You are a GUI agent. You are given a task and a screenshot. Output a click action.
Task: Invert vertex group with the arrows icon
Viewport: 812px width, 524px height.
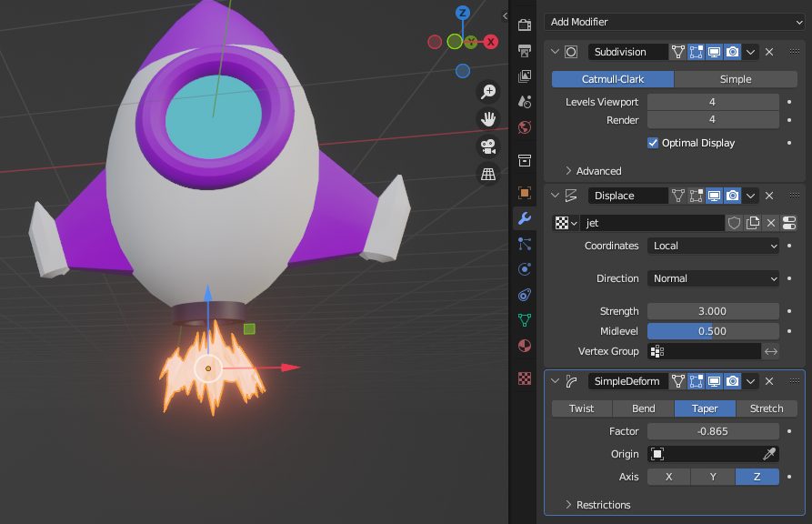771,351
